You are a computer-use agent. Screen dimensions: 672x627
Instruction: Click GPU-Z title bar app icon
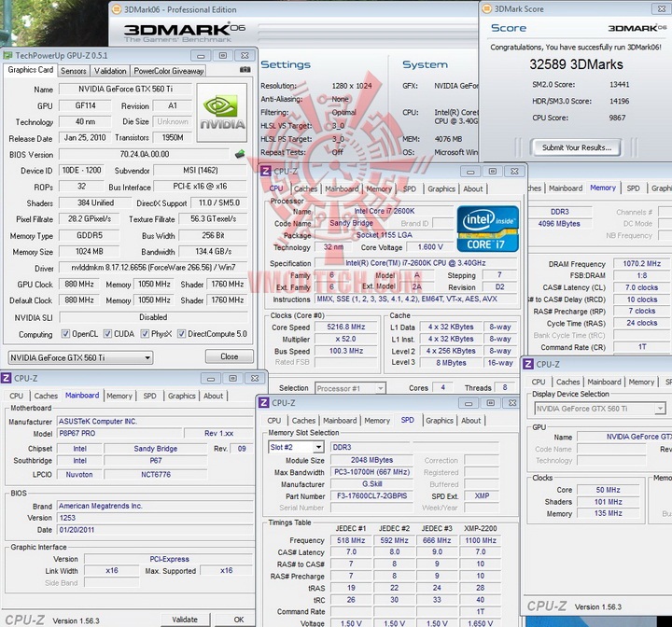(7, 55)
